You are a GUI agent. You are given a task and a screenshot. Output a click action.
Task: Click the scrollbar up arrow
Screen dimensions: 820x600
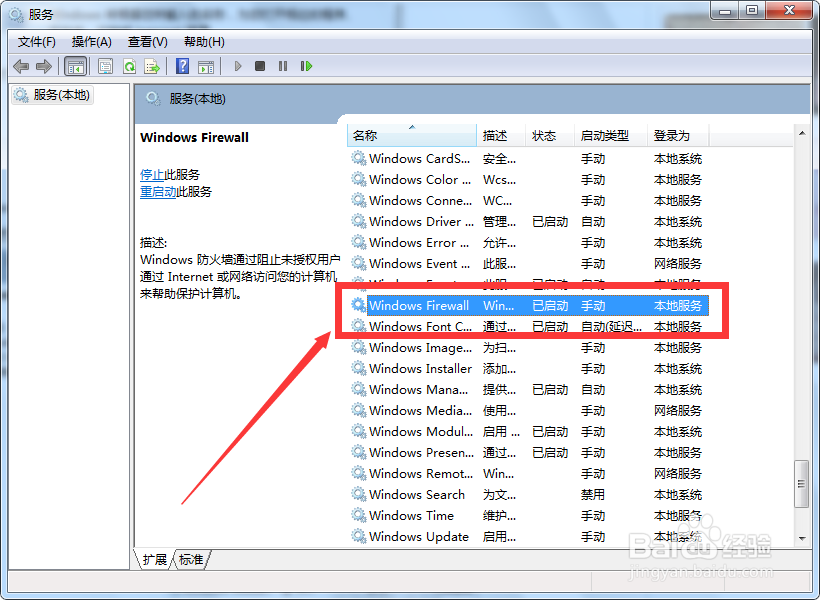click(802, 133)
